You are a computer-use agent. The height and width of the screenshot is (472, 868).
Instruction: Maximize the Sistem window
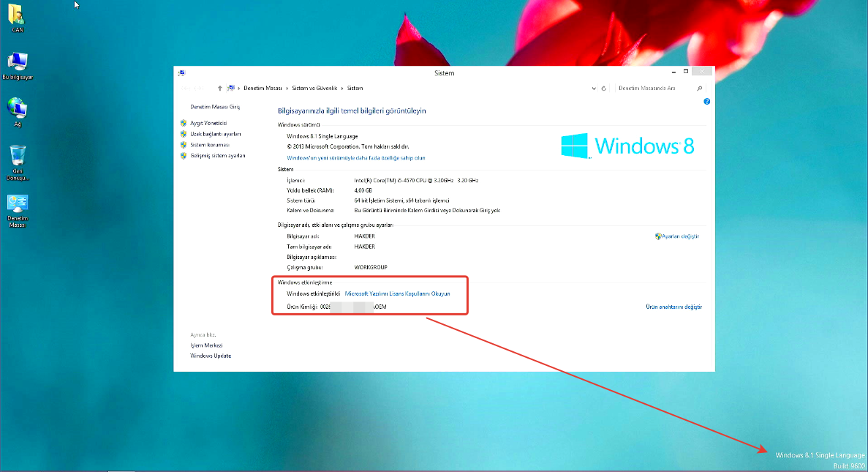[686, 72]
